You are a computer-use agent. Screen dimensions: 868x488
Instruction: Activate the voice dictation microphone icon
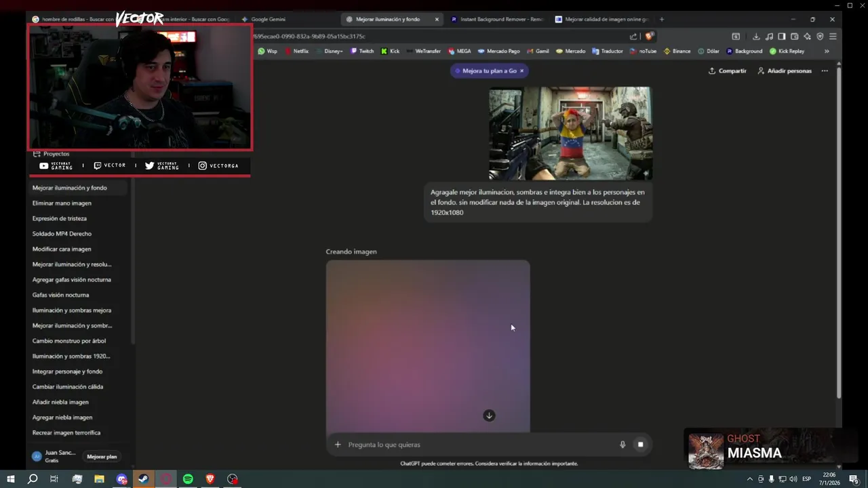[623, 445]
